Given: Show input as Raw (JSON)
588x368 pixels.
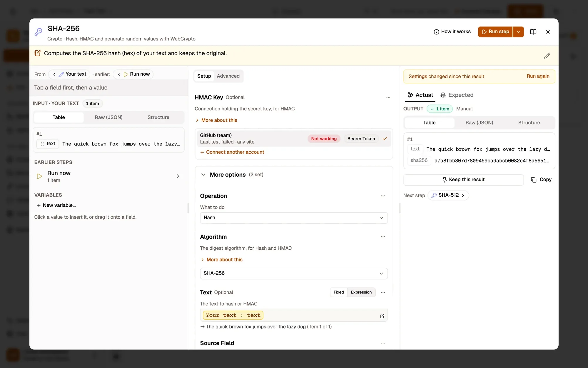Looking at the screenshot, I should pyautogui.click(x=108, y=117).
